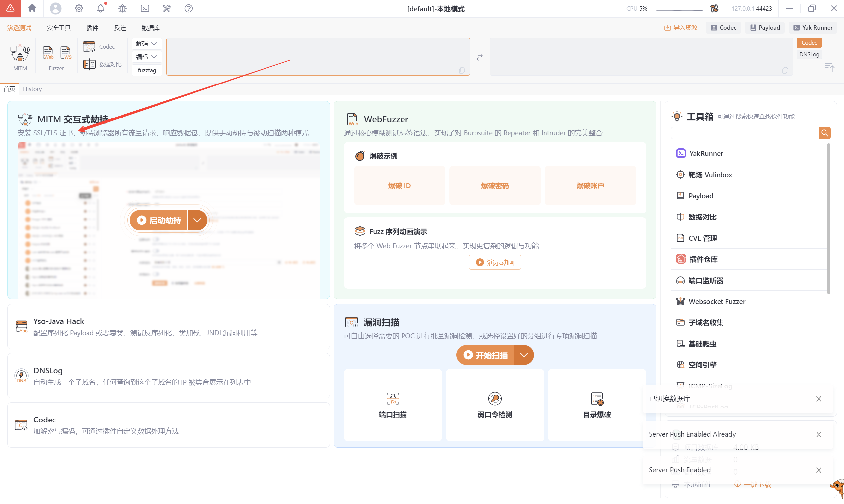This screenshot has width=844, height=504.
Task: Switch codec panel to DNSLog mode
Action: (x=809, y=54)
